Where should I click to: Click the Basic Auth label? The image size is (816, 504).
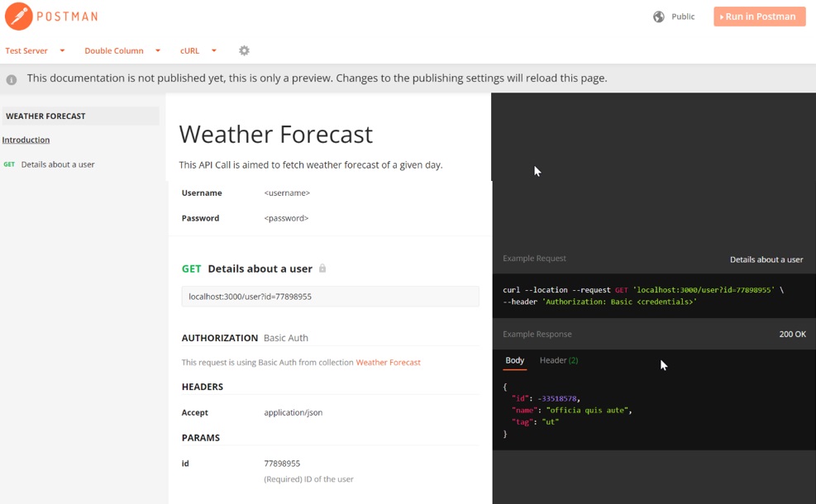pos(286,338)
